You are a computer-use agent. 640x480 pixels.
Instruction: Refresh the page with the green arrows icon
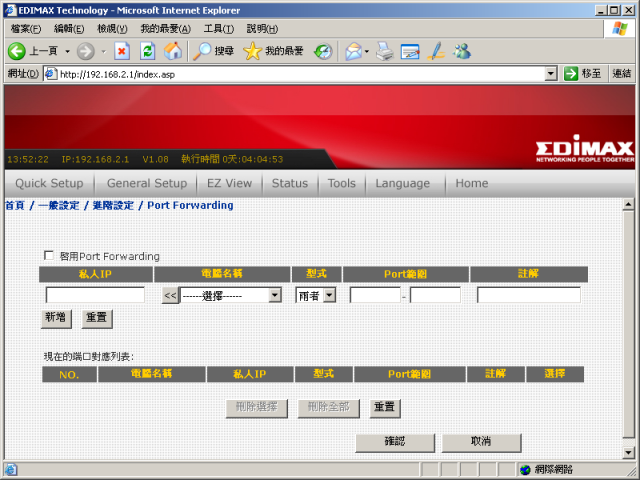tap(147, 51)
